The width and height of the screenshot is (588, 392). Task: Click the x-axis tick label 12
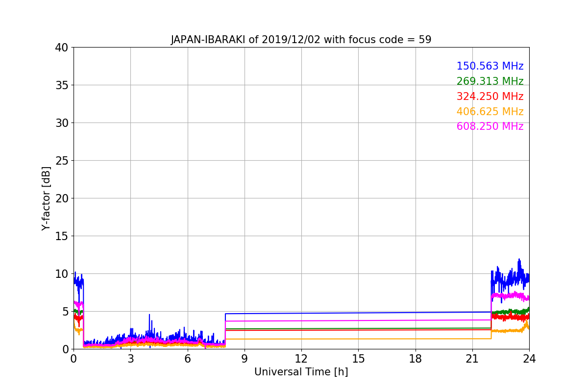point(301,359)
